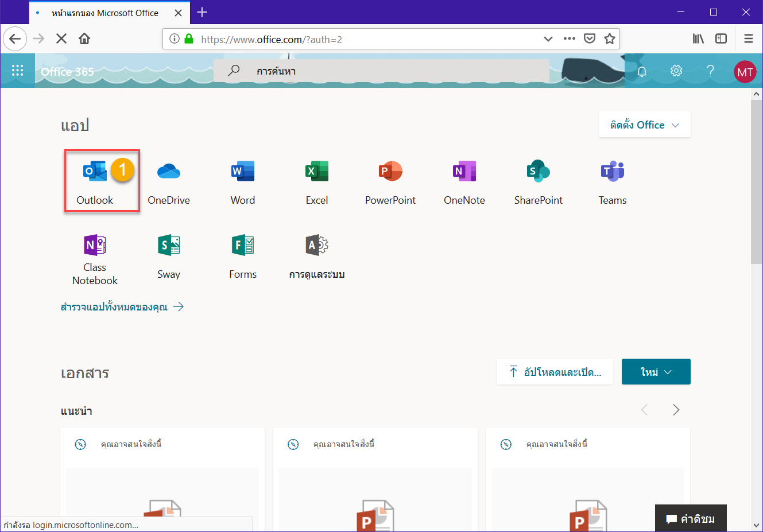Open the Firefox hamburger menu
The height and width of the screenshot is (532, 763).
click(x=748, y=39)
